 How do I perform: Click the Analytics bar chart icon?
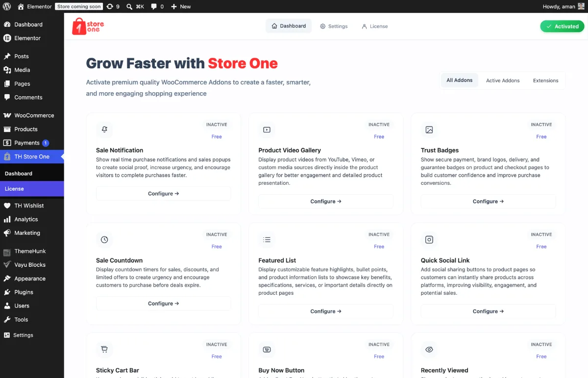[x=7, y=220]
